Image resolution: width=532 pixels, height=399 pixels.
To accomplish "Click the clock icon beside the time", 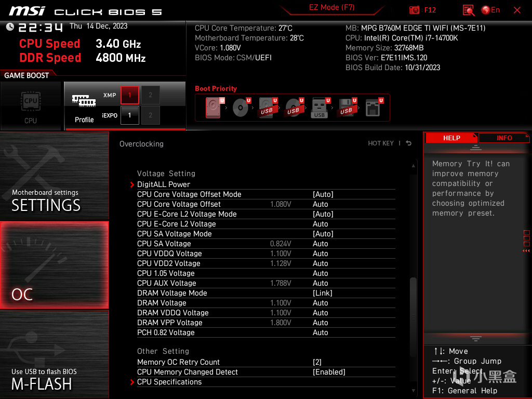I will pyautogui.click(x=10, y=27).
